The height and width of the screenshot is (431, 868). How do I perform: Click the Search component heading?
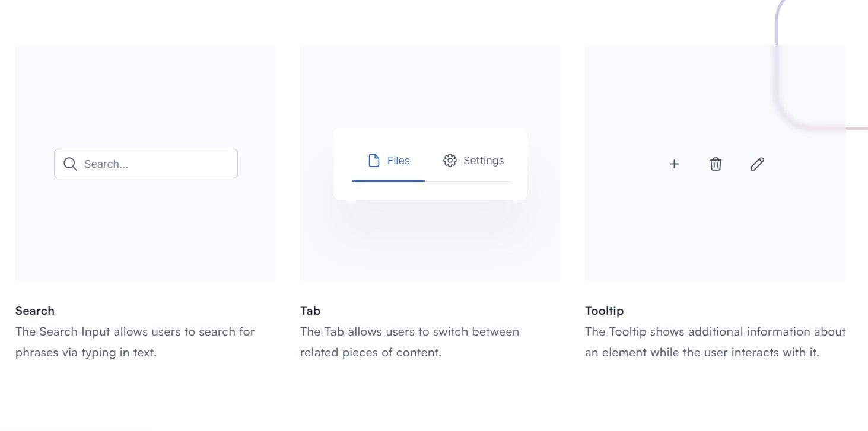(x=35, y=310)
